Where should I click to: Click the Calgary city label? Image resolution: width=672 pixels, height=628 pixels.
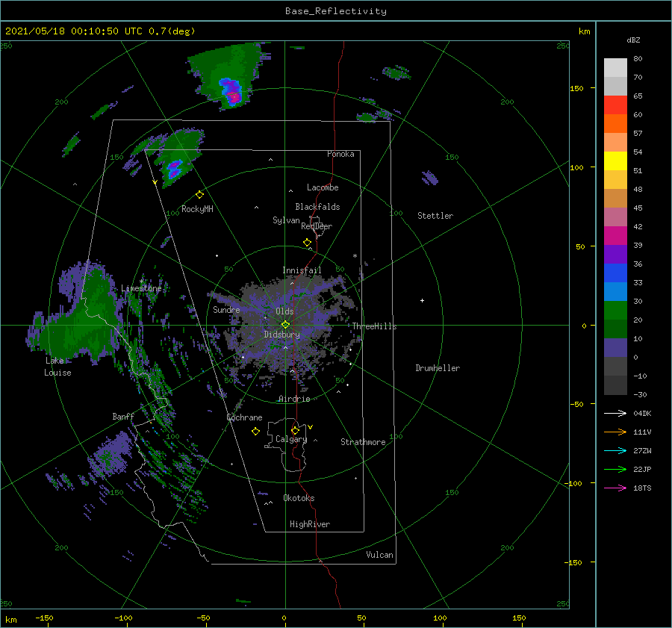click(291, 439)
